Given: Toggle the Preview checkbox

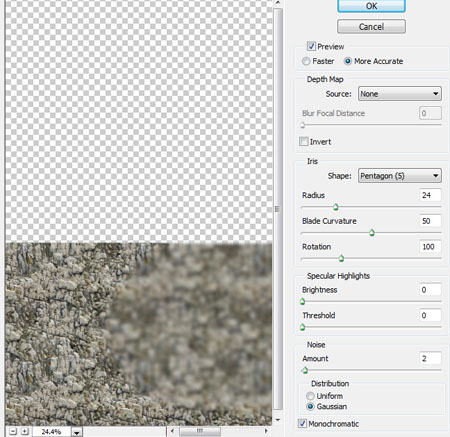Looking at the screenshot, I should point(311,46).
